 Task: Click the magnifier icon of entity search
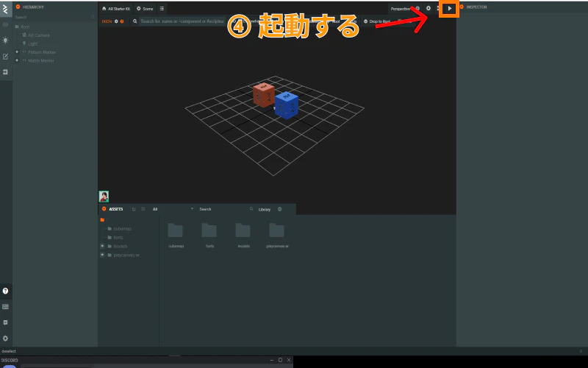pyautogui.click(x=135, y=21)
